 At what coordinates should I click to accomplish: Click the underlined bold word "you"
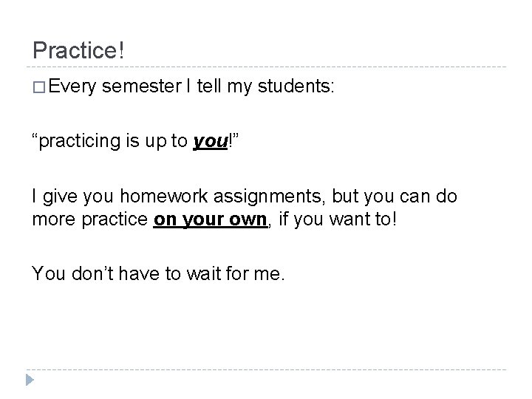[x=211, y=141]
